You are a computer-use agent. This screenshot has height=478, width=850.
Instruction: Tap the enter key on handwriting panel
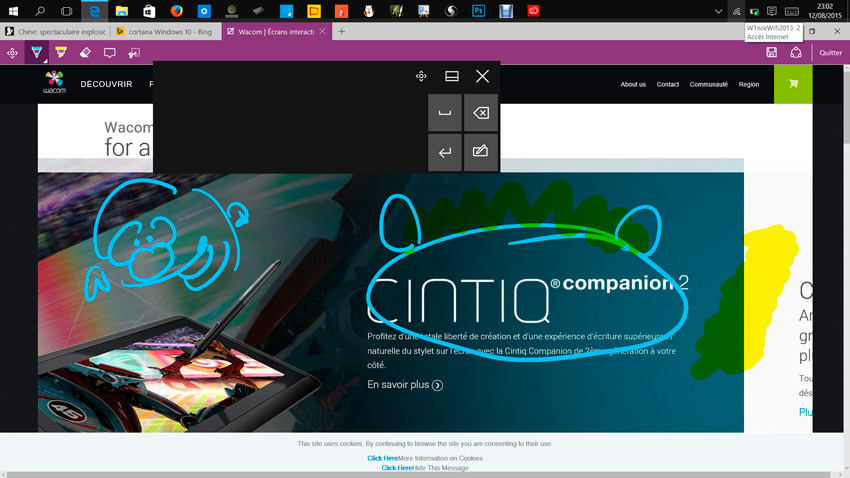pos(445,152)
